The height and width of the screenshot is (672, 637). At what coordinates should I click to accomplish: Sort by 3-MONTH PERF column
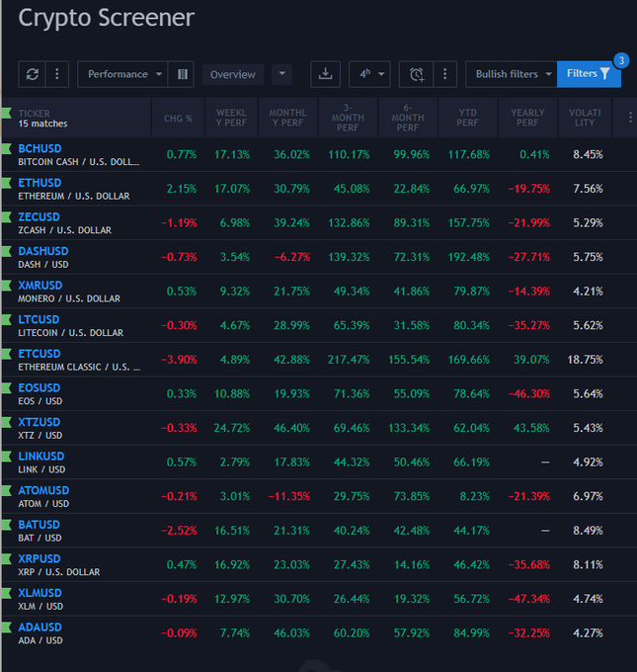pyautogui.click(x=348, y=118)
